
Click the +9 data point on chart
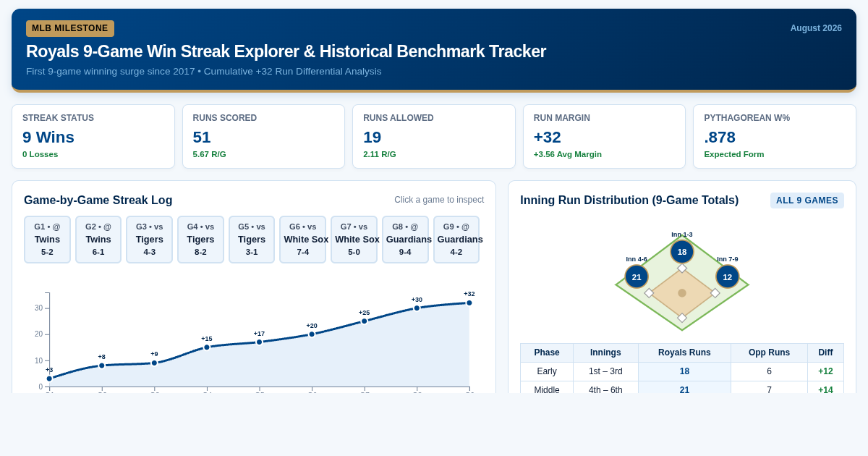point(154,363)
